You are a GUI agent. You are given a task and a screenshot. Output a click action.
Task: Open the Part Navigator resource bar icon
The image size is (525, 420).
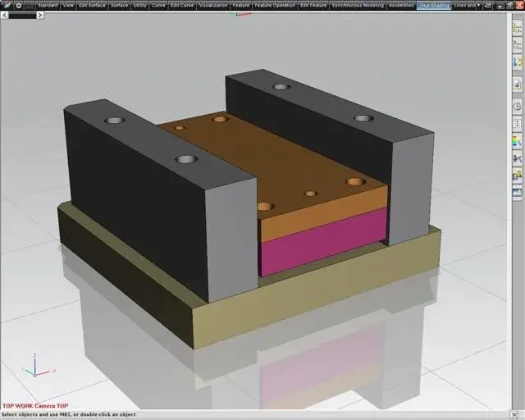click(517, 45)
